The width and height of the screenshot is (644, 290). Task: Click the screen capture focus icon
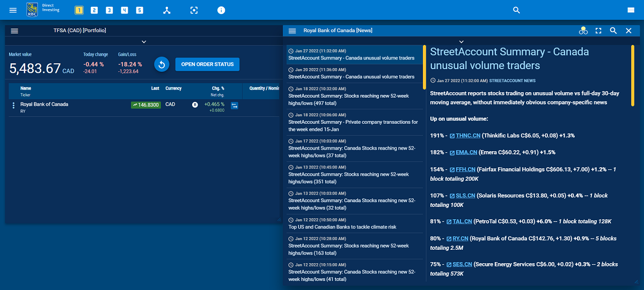coord(194,10)
